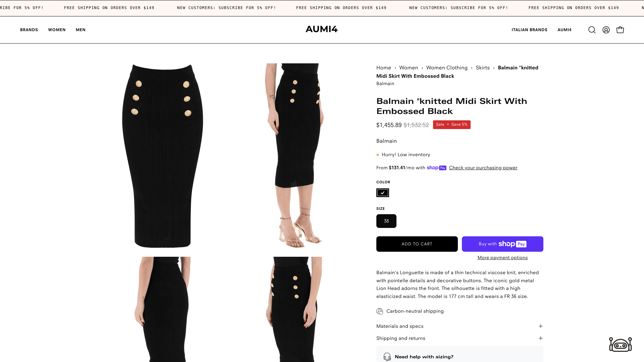Click the headset icon near sizing help
The height and width of the screenshot is (362, 644).
(387, 357)
